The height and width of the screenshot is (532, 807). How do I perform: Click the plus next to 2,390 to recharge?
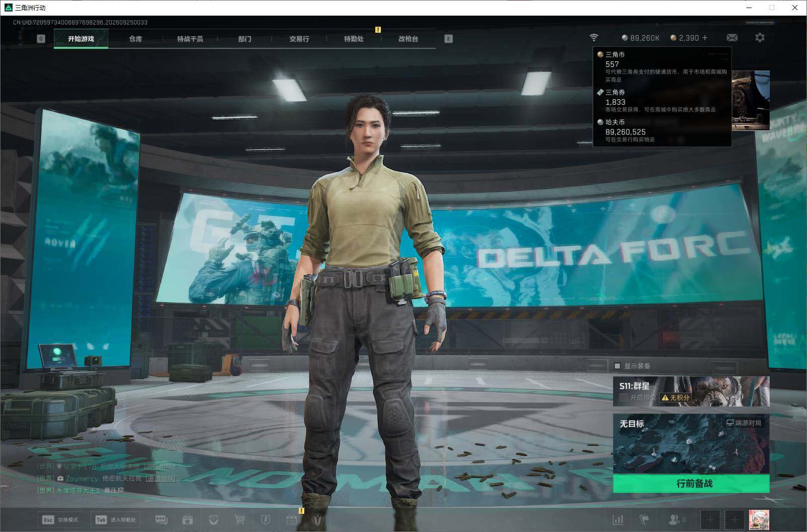click(705, 38)
